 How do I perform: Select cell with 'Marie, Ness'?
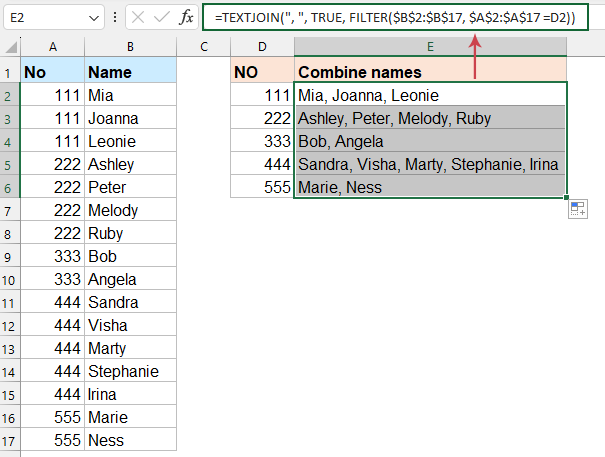click(x=430, y=187)
